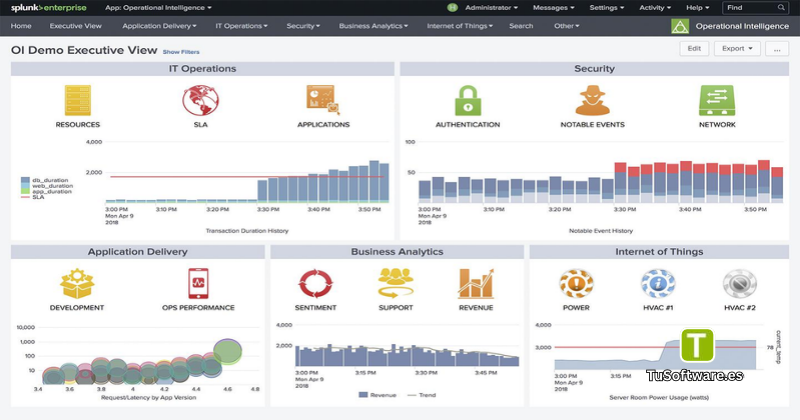Open the Activity dropdown
The image size is (800, 420).
point(655,8)
